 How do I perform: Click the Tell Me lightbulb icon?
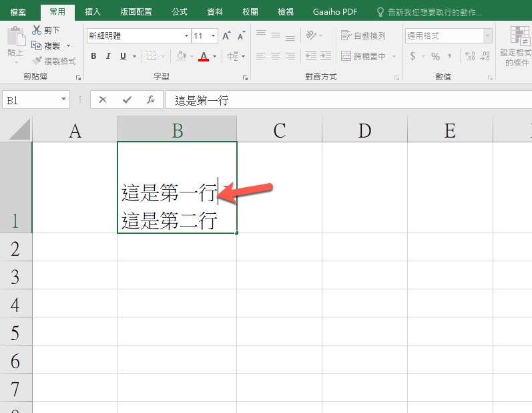pos(380,12)
